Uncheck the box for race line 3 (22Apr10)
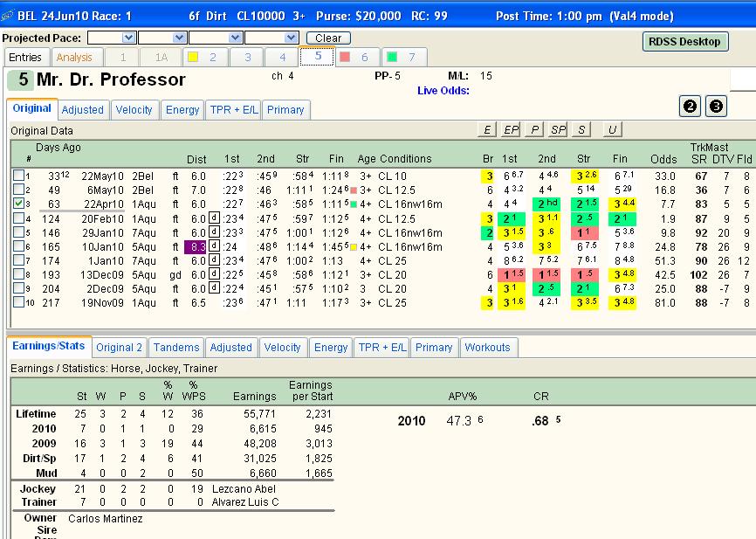Viewport: 756px width, 539px height. pos(18,204)
